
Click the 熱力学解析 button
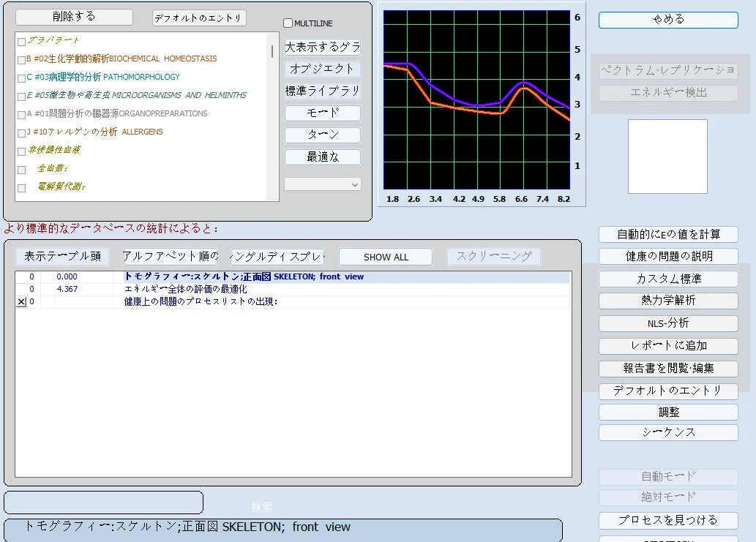667,301
